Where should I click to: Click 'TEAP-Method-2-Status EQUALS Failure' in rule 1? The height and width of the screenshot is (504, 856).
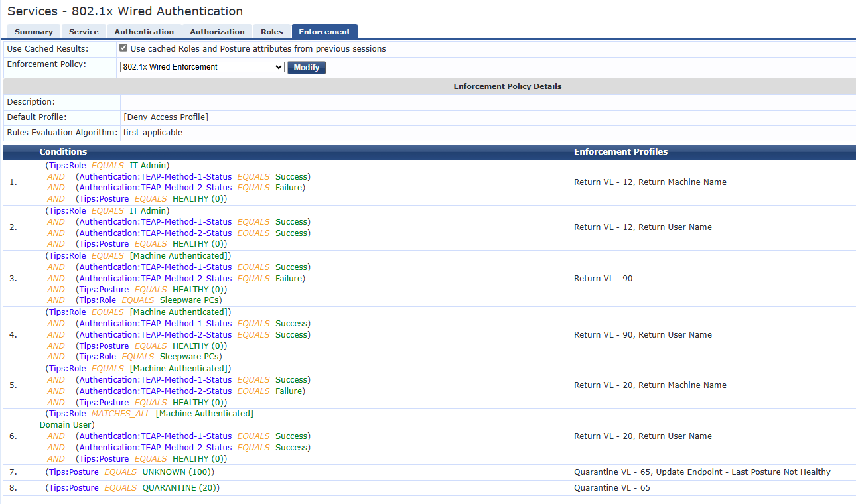tap(190, 188)
